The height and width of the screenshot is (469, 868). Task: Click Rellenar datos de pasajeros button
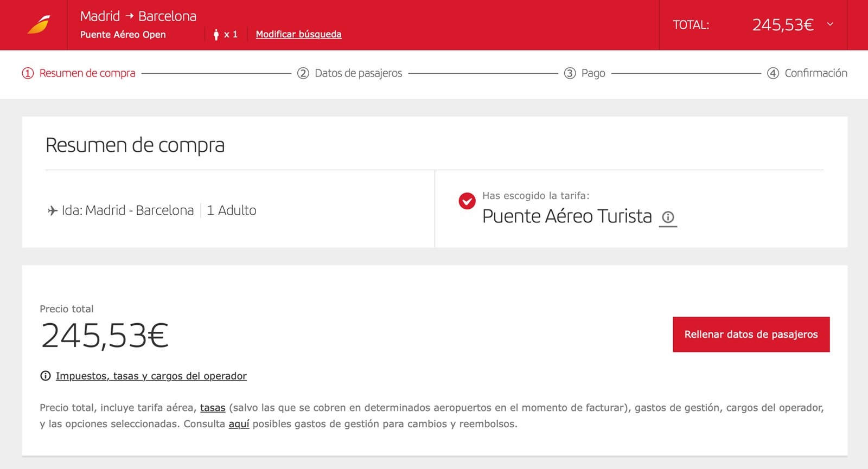(751, 335)
